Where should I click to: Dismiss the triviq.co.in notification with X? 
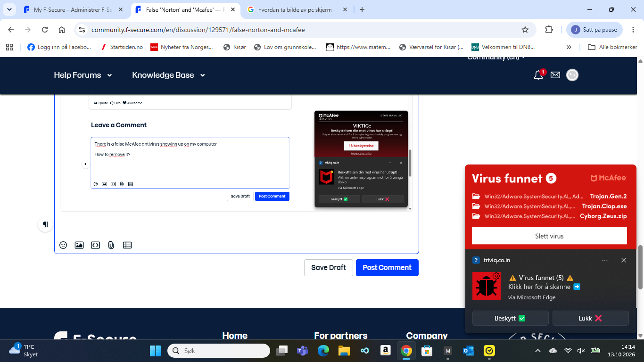[x=624, y=260]
